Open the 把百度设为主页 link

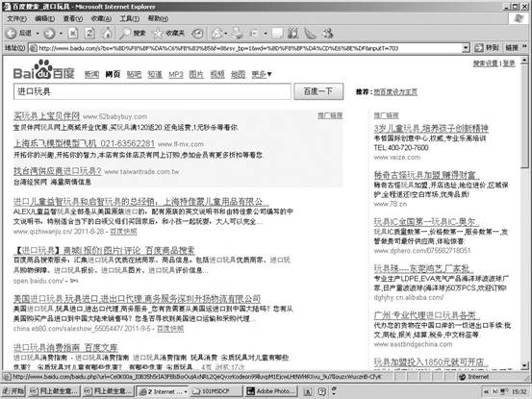point(395,92)
